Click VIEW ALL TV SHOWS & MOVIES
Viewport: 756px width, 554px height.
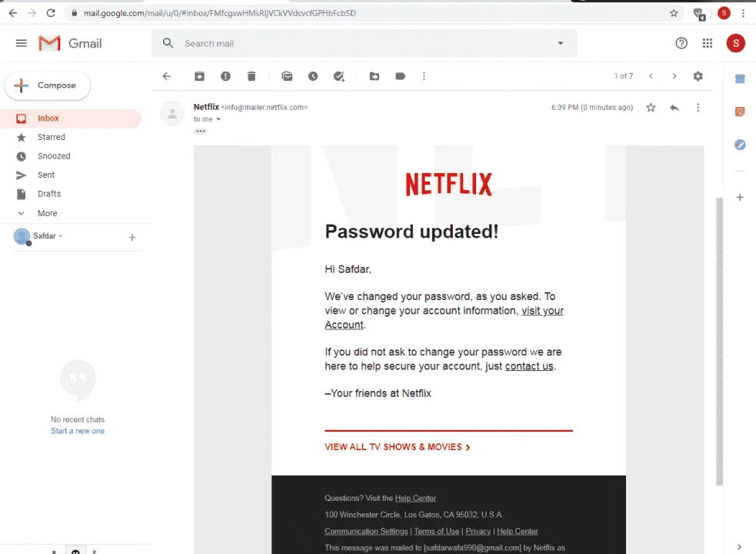[x=398, y=447]
